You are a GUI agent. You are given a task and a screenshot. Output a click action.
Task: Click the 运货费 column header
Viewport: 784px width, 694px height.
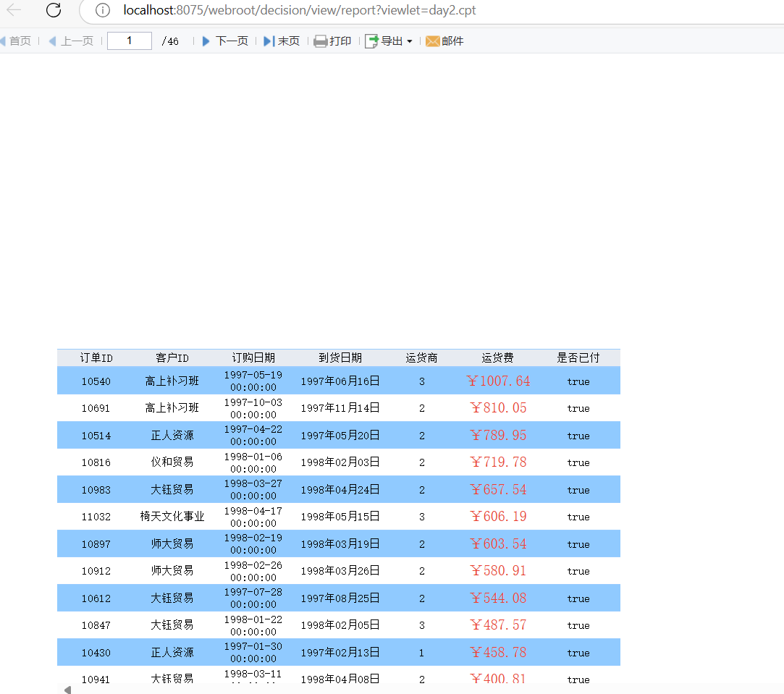pos(497,358)
